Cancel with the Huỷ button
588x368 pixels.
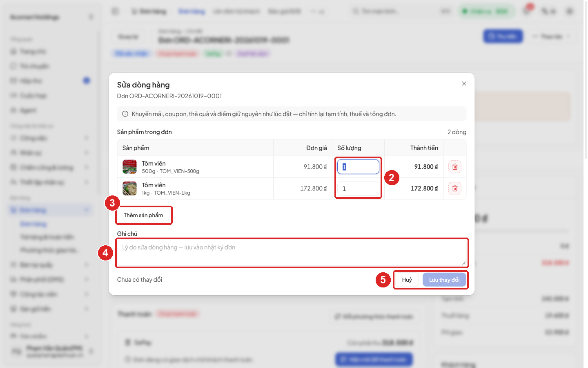(407, 280)
